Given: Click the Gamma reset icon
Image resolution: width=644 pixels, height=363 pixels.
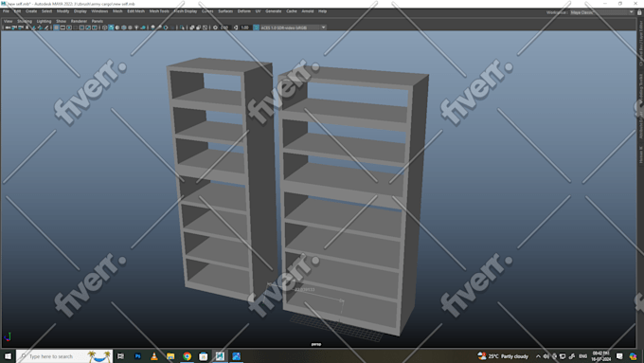Looking at the screenshot, I should coord(236,27).
